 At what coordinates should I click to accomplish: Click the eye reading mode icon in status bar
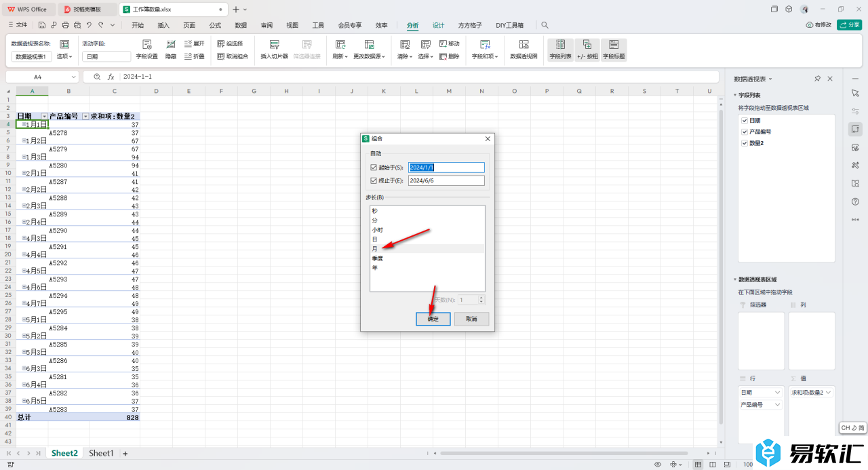point(658,465)
